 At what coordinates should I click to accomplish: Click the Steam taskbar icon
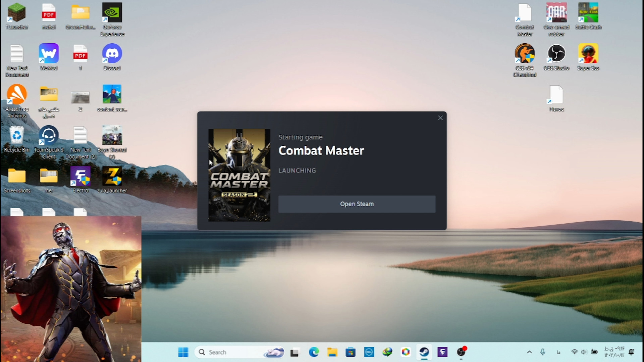tap(424, 352)
